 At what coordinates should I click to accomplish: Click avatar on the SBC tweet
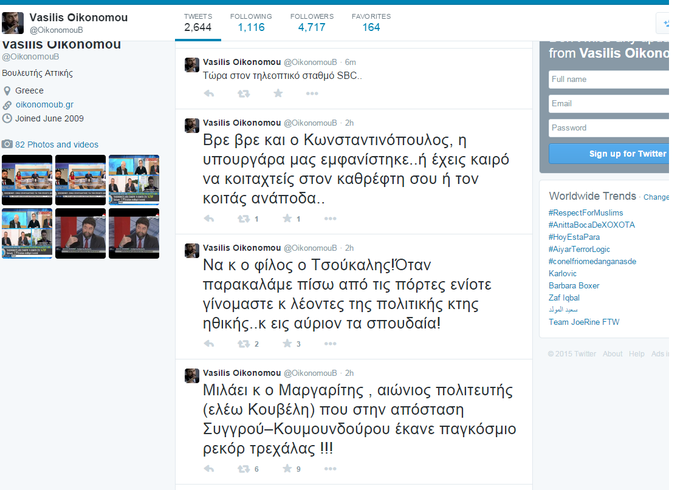pyautogui.click(x=192, y=65)
